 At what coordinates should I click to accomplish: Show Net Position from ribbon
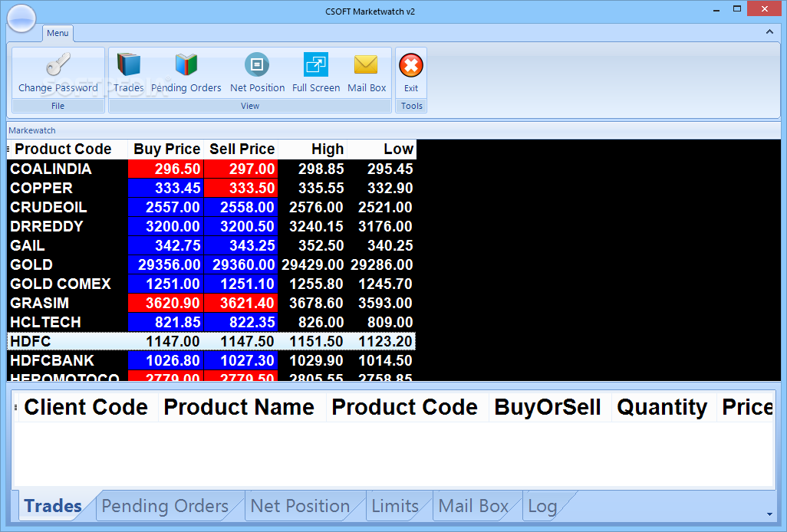coord(257,73)
